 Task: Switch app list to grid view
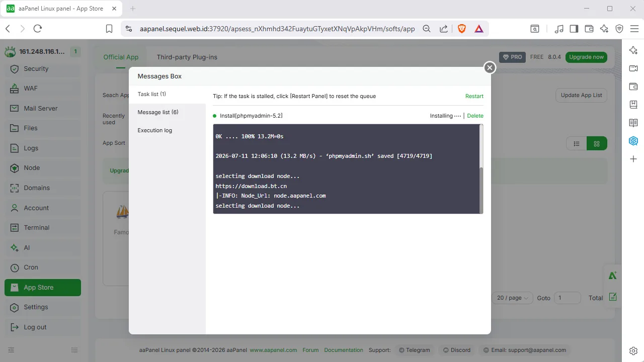[x=597, y=144]
